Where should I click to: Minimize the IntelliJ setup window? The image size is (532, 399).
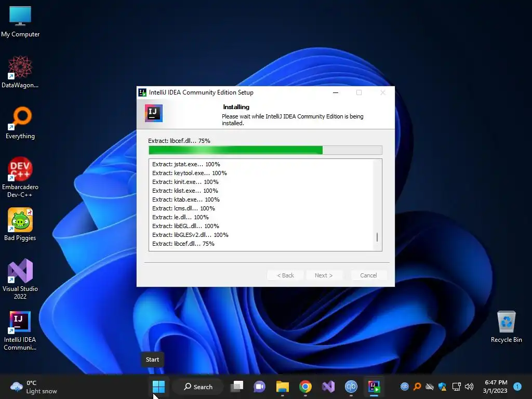click(336, 92)
